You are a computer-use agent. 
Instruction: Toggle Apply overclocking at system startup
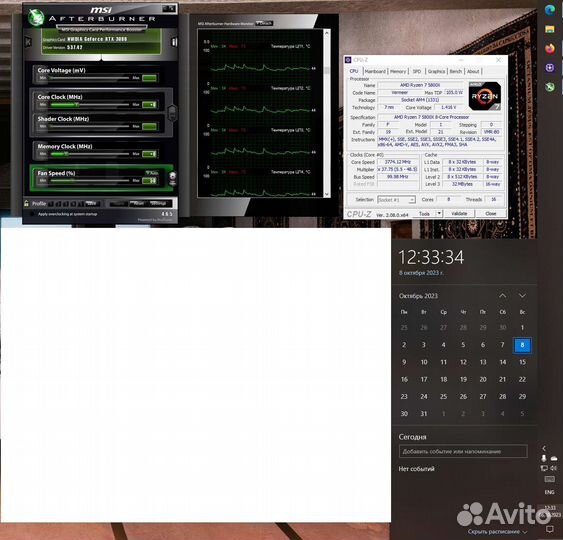click(32, 214)
